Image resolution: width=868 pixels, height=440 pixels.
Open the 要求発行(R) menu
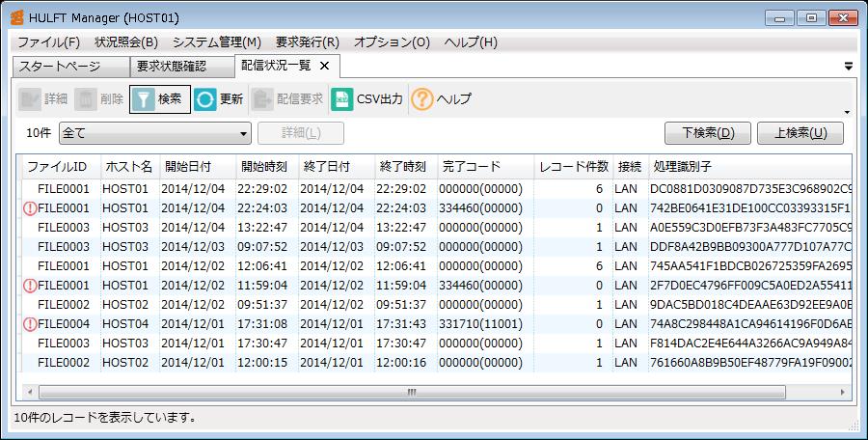tap(308, 42)
